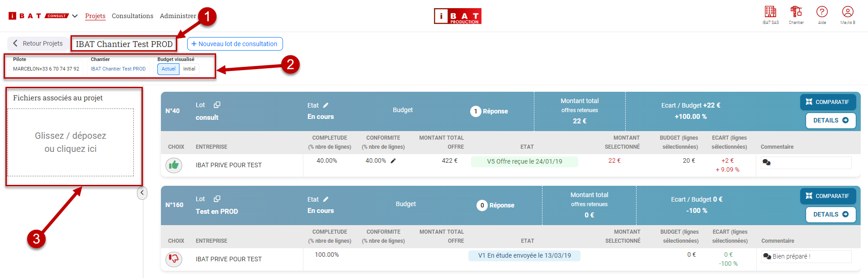
Task: Click the IBAT Chantier Test PROD link
Action: click(118, 69)
